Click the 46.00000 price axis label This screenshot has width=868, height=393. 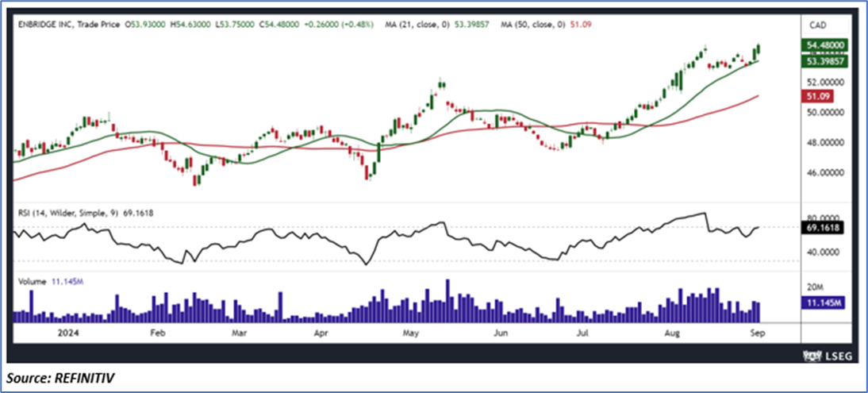[825, 173]
